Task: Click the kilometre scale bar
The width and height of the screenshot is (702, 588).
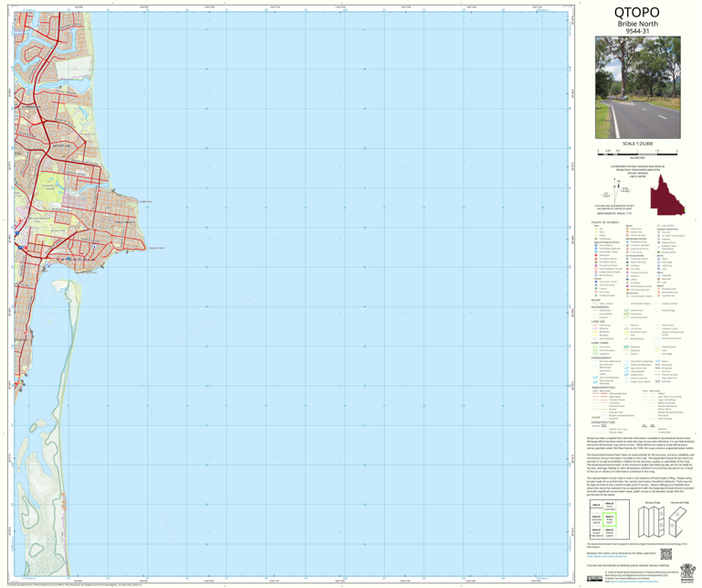Action: (637, 154)
